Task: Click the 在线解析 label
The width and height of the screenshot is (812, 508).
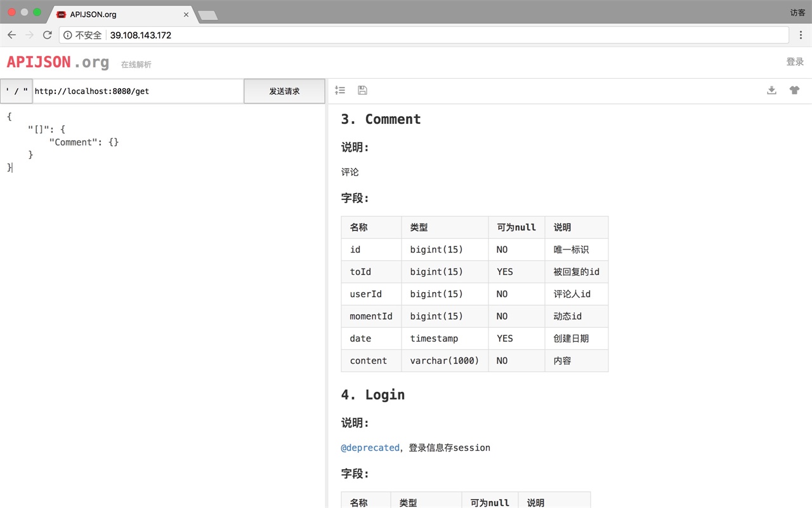Action: tap(136, 65)
